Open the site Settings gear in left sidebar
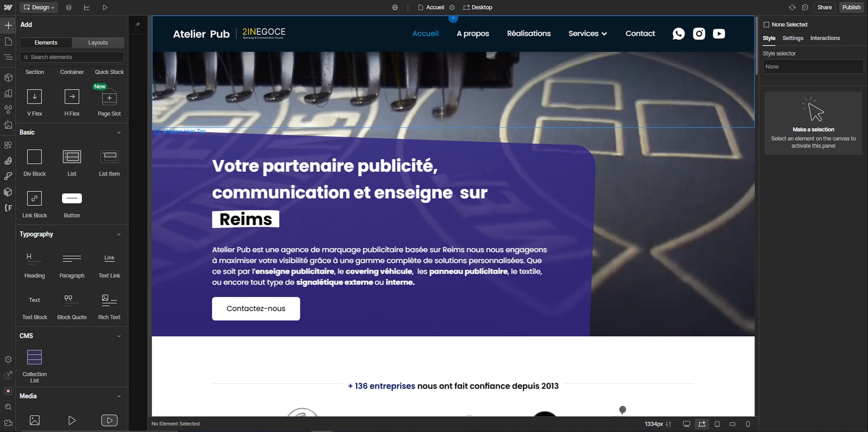The image size is (868, 432). click(x=8, y=359)
